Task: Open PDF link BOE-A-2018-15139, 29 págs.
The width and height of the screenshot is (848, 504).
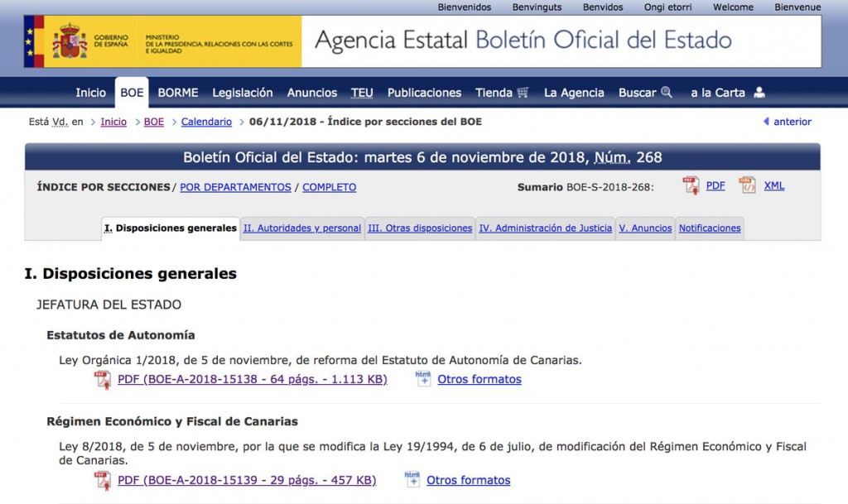Action: pos(247,480)
